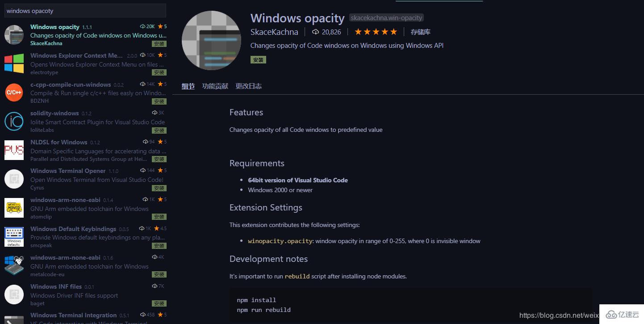Click the skacekachna.win-opacity identifier badge

coord(386,18)
